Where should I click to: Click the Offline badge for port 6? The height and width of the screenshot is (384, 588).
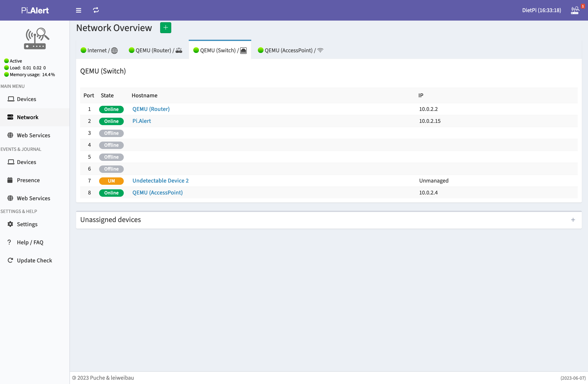(111, 169)
